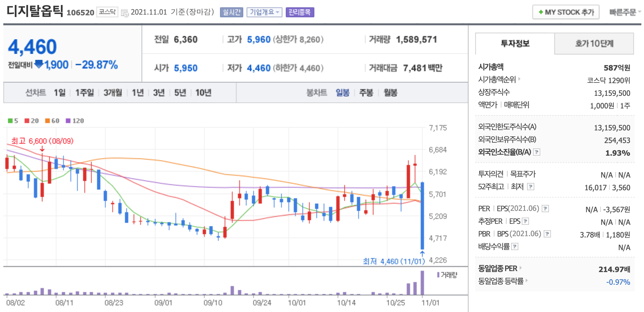The image size is (644, 312).
Task: Open the help icon beside BPS (2021.06)
Action: (547, 234)
